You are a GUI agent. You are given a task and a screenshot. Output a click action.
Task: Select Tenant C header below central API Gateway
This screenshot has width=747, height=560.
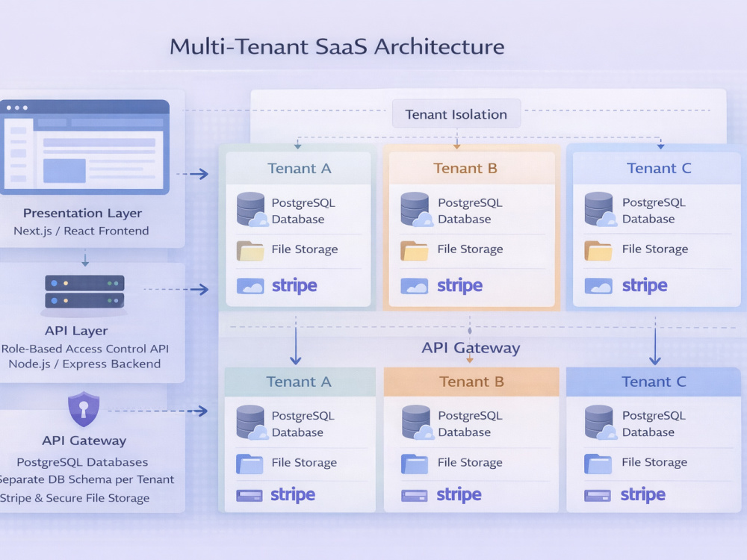[654, 382]
